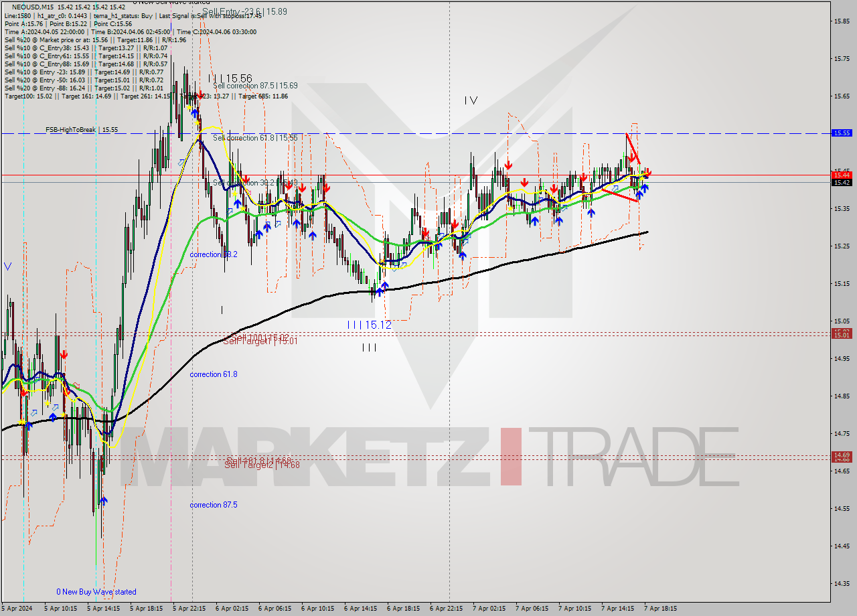Click the '7 Apr 14:15' time axis label
857x616 pixels.
617,609
